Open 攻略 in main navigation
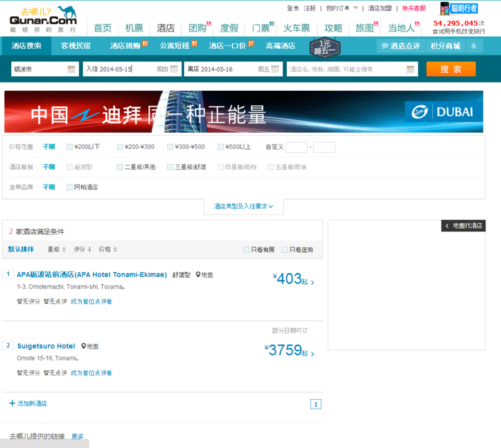The width and height of the screenshot is (501, 448). click(333, 28)
